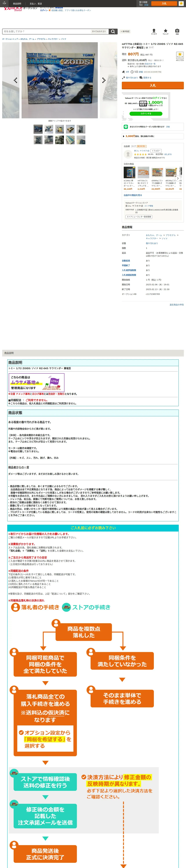
Task: Enlarge the main Salamander box image
Action: click(60, 80)
